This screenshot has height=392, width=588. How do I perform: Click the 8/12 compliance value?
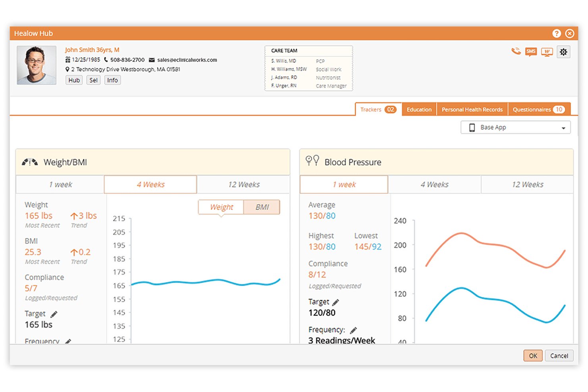pyautogui.click(x=317, y=275)
